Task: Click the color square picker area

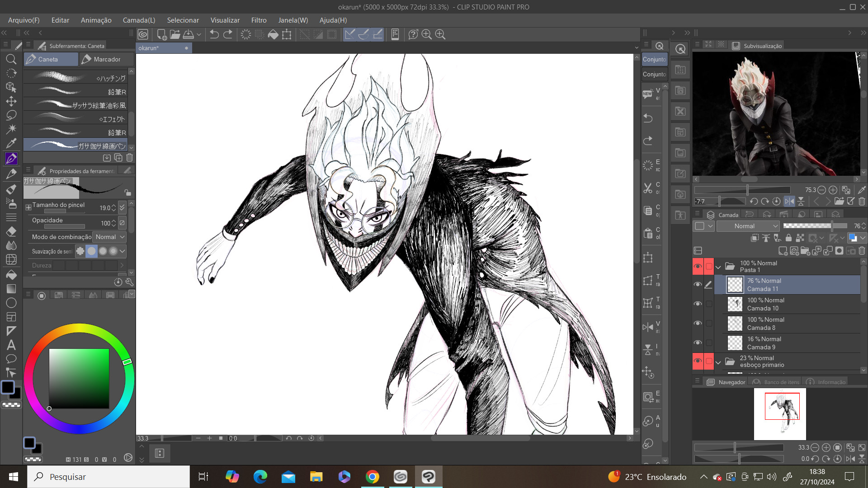Action: click(79, 379)
